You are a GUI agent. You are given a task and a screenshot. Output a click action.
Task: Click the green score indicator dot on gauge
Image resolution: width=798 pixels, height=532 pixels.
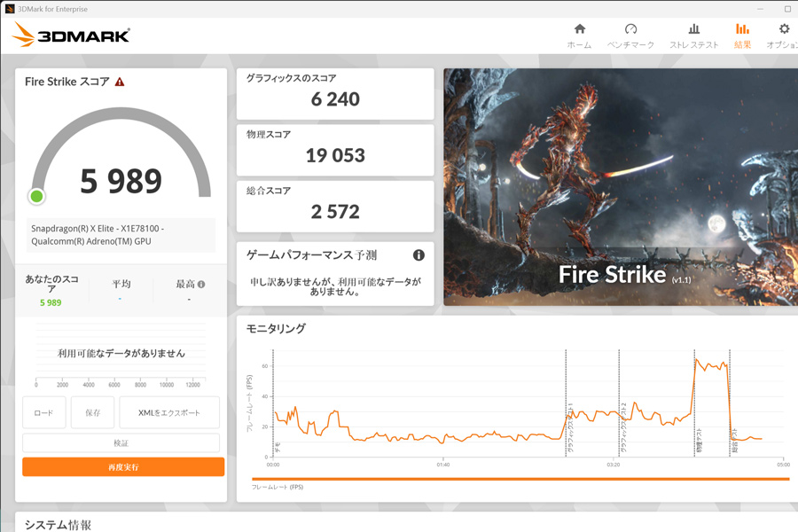click(36, 196)
